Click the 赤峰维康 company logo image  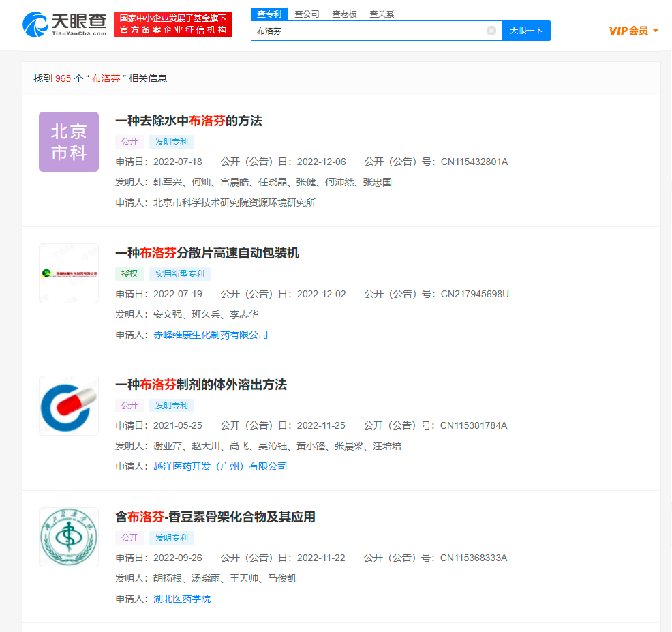[x=68, y=273]
